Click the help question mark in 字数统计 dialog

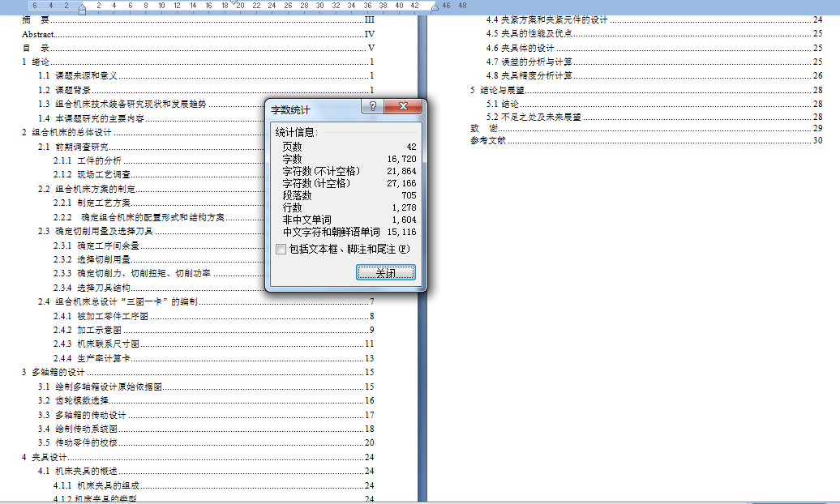[372, 106]
